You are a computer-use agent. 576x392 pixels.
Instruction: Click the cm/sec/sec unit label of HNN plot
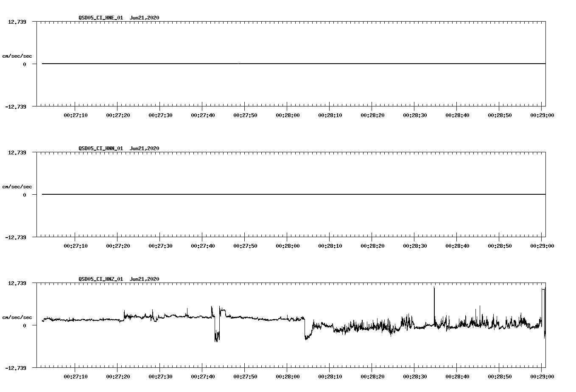[17, 187]
